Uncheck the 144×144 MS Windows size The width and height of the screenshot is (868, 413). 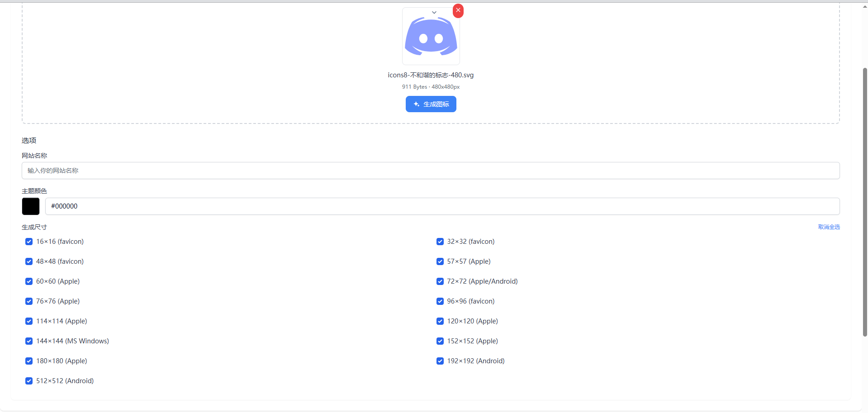click(29, 341)
